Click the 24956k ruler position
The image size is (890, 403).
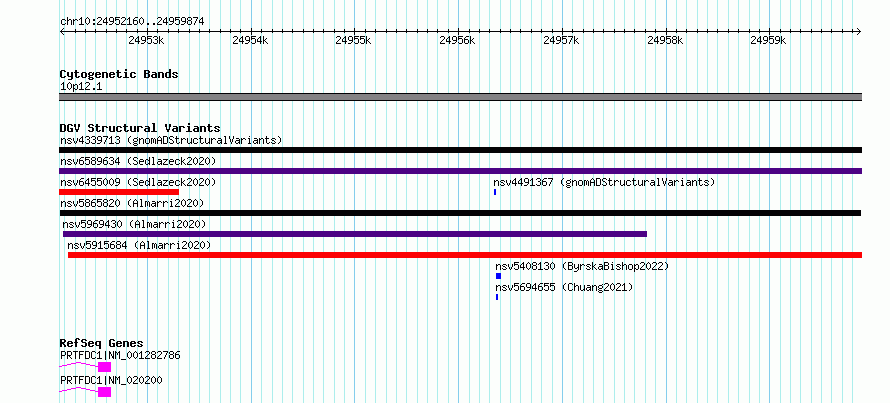(x=457, y=40)
